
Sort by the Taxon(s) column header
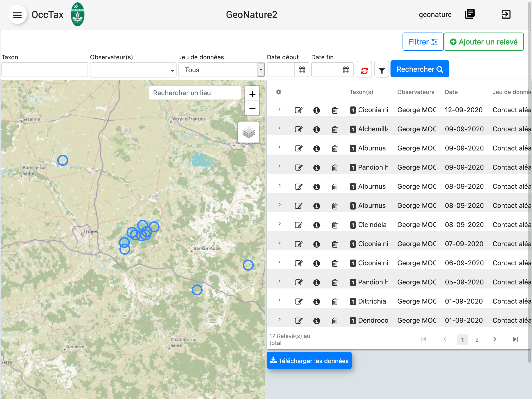pyautogui.click(x=361, y=92)
